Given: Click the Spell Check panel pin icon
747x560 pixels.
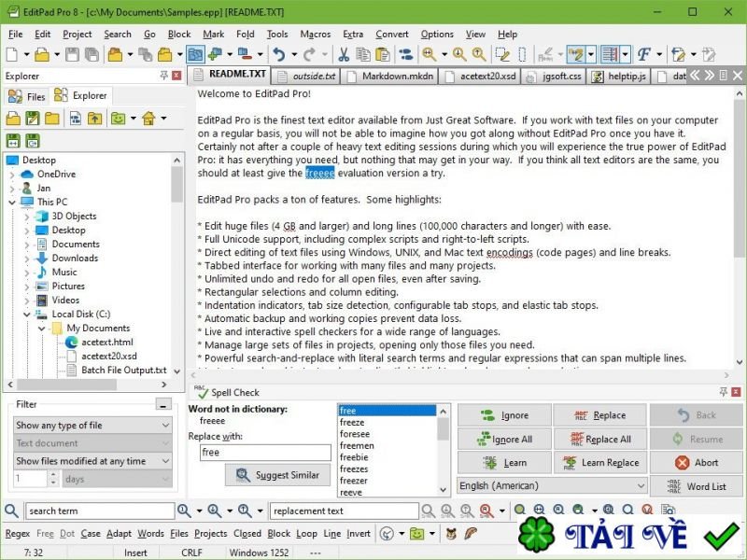Looking at the screenshot, I should [723, 392].
